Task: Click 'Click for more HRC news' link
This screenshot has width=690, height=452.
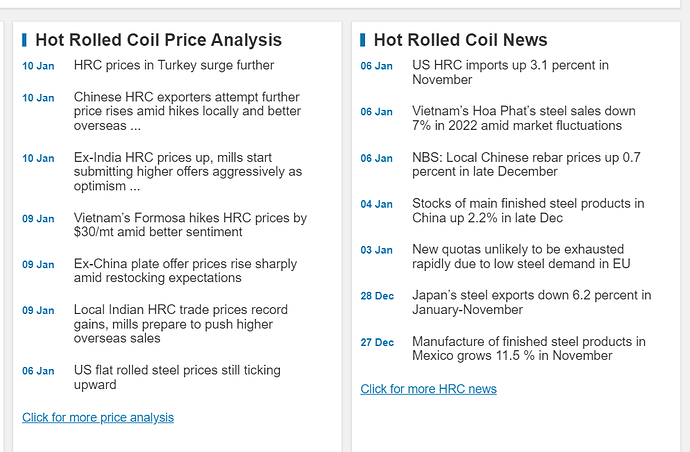Action: click(428, 388)
